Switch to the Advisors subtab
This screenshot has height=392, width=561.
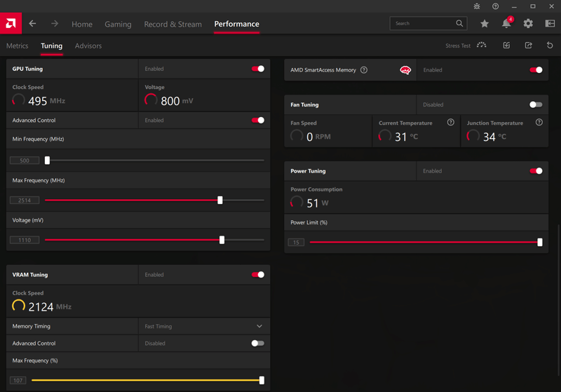click(x=88, y=46)
